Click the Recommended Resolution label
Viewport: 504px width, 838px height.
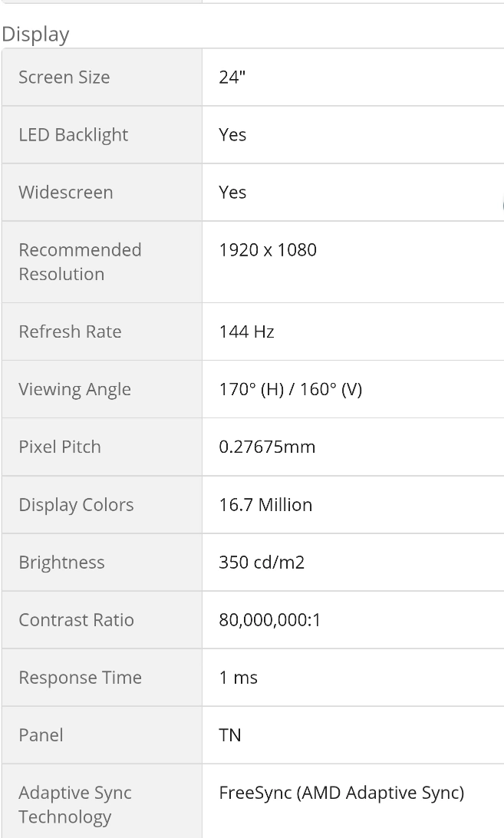[x=80, y=262]
